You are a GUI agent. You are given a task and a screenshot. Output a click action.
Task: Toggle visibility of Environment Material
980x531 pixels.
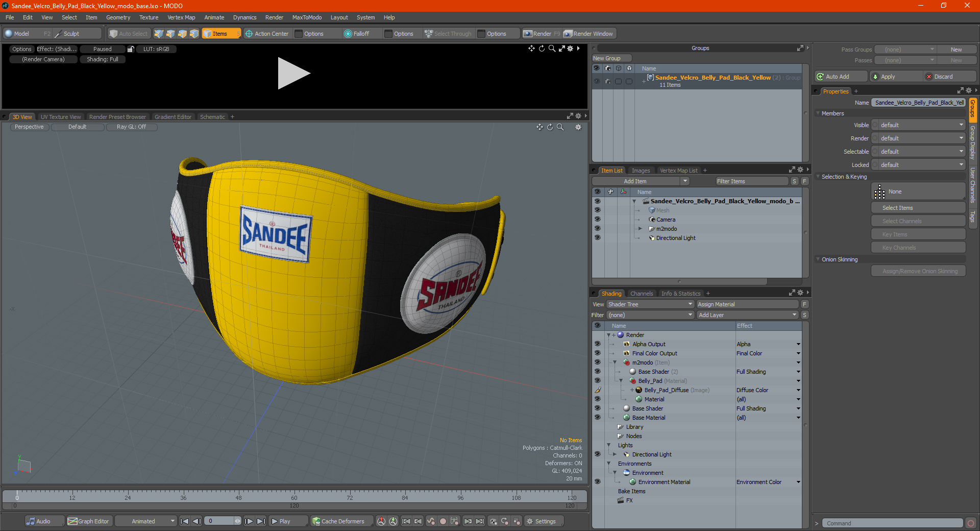[597, 482]
